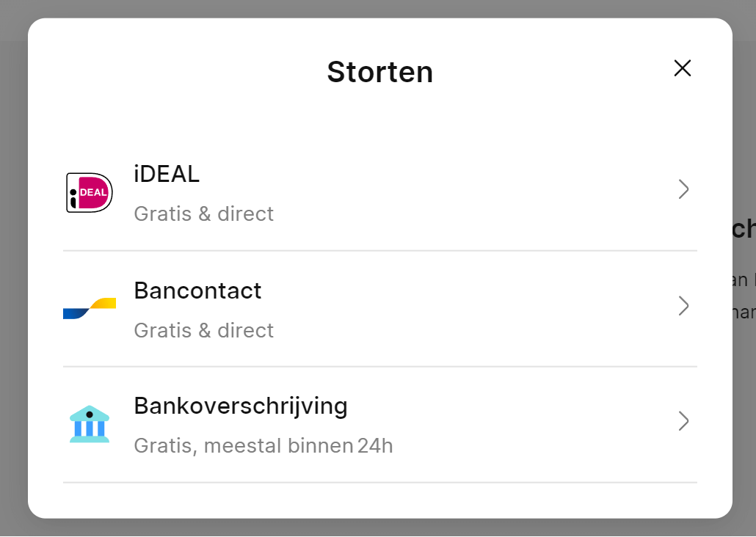This screenshot has width=756, height=537.
Task: Open iDEAL via its right chevron
Action: pos(683,189)
